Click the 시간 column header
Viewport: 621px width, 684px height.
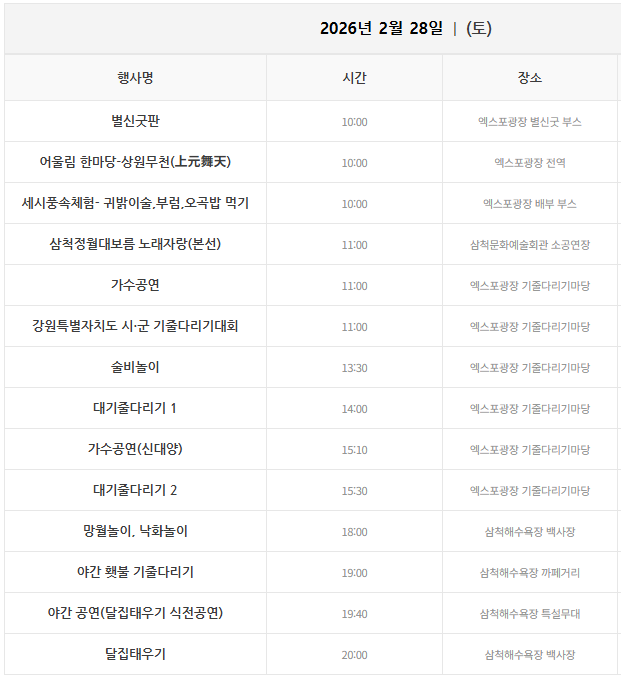pos(354,78)
